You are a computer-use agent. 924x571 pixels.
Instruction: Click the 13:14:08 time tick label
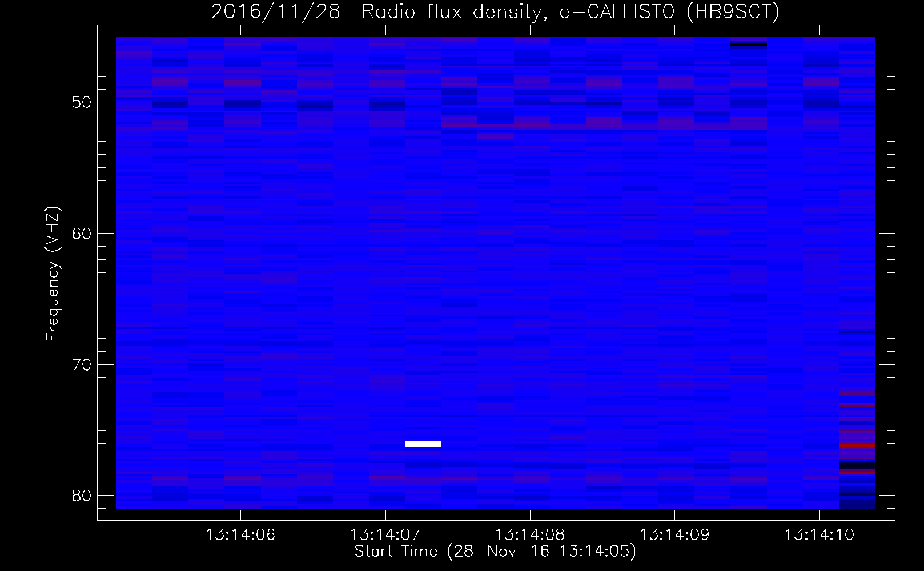click(529, 534)
